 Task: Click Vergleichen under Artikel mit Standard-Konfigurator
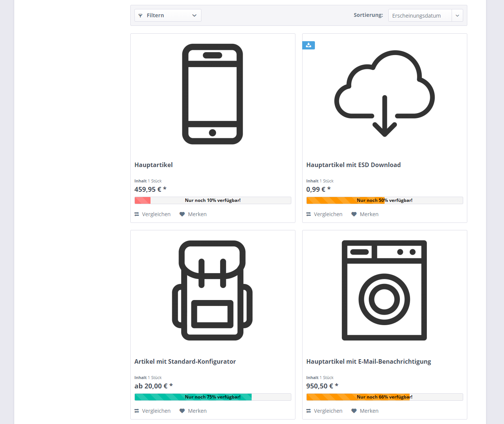click(152, 411)
